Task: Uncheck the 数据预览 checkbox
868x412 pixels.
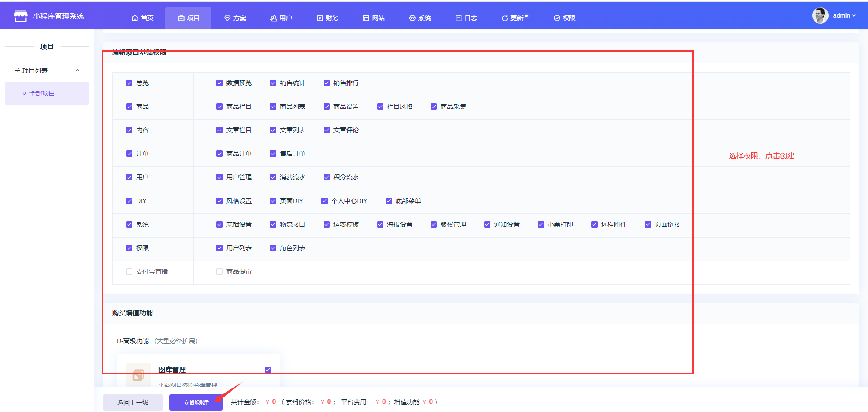Action: 220,83
